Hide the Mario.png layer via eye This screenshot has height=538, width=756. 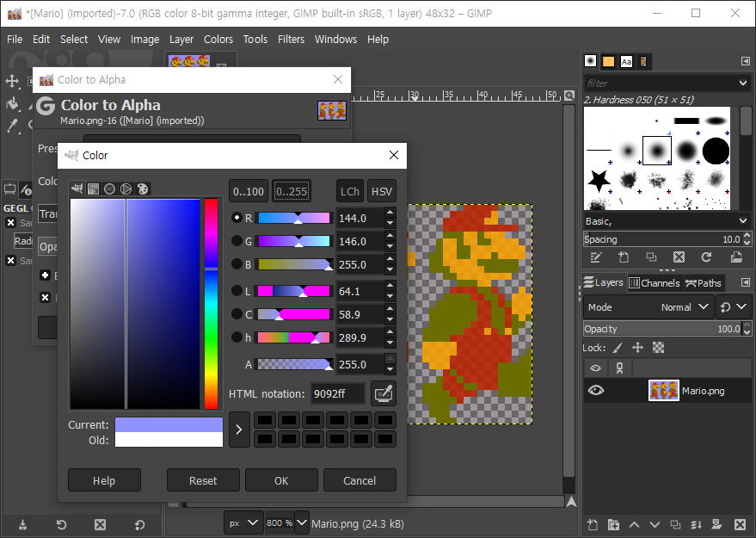click(x=595, y=390)
